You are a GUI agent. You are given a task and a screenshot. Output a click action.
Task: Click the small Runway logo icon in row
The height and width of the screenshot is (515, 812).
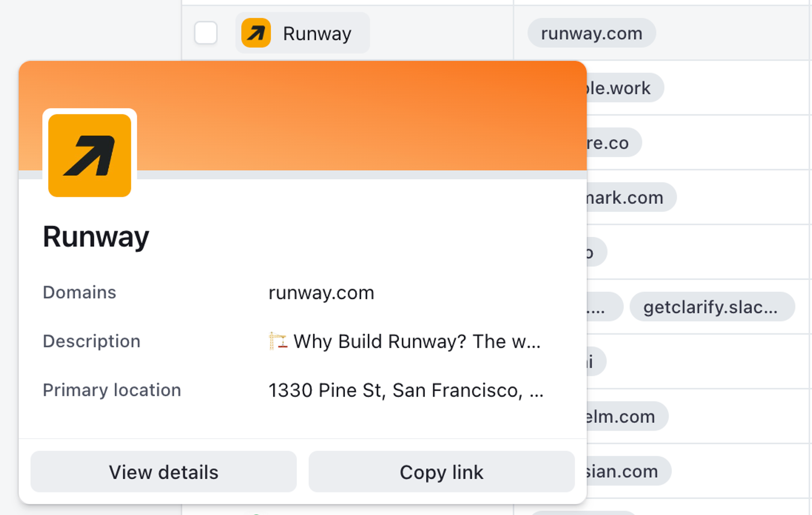pyautogui.click(x=256, y=33)
